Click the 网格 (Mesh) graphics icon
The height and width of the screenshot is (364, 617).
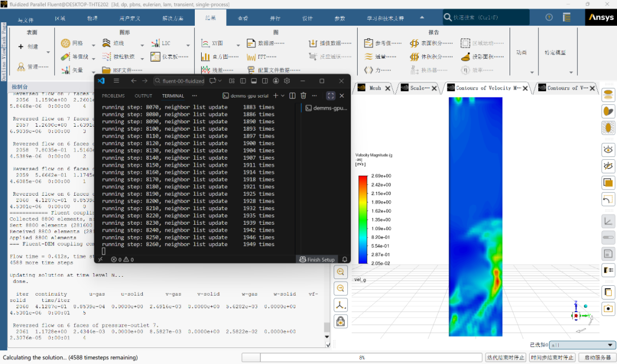click(66, 43)
